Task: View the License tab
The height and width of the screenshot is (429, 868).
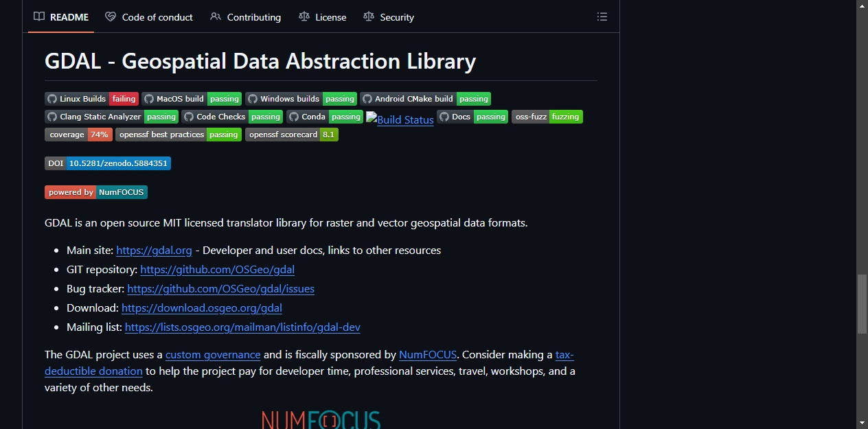Action: tap(322, 17)
